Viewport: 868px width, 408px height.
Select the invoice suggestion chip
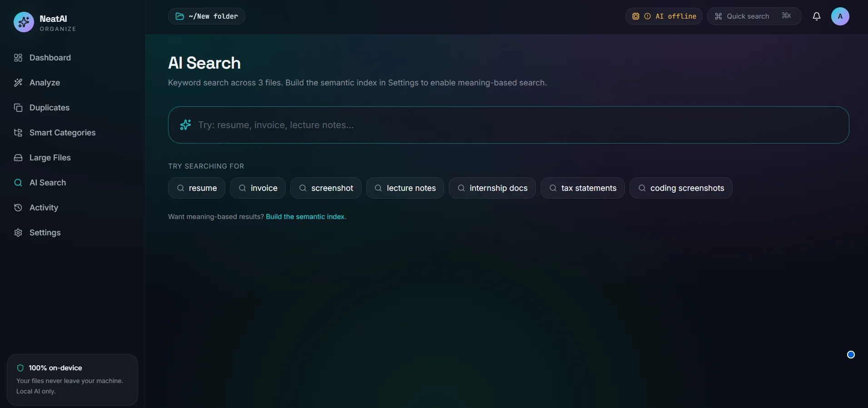(x=258, y=188)
